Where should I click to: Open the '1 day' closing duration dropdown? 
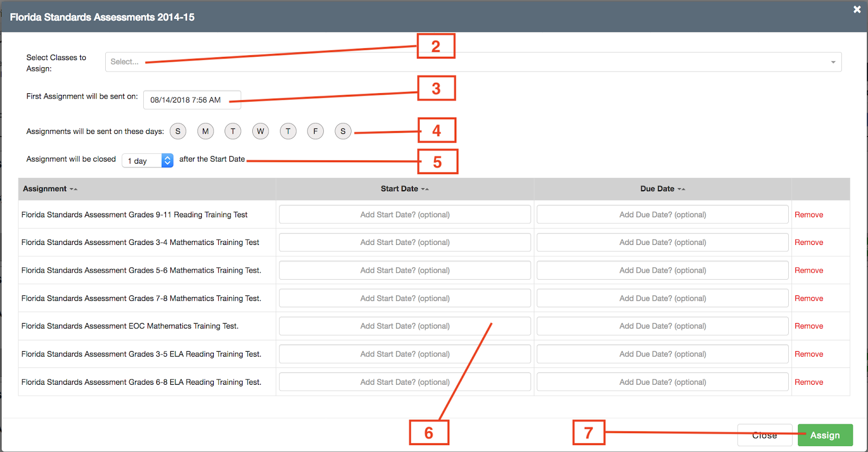[x=148, y=160]
